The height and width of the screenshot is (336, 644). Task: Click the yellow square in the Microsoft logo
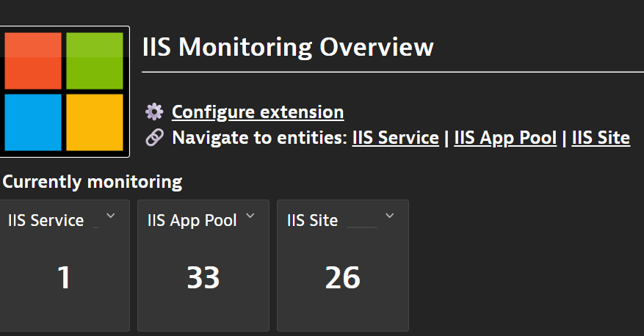[95, 122]
